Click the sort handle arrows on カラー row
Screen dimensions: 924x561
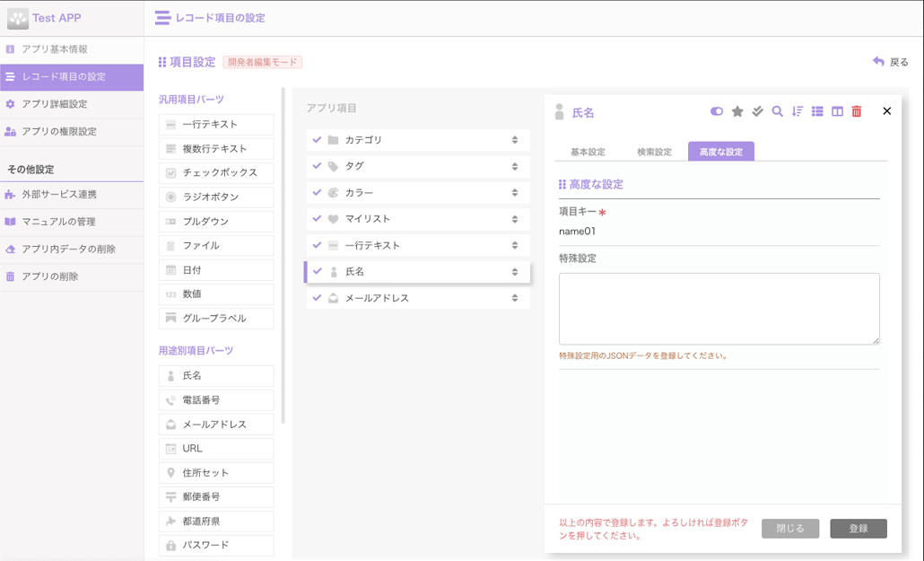pos(514,192)
